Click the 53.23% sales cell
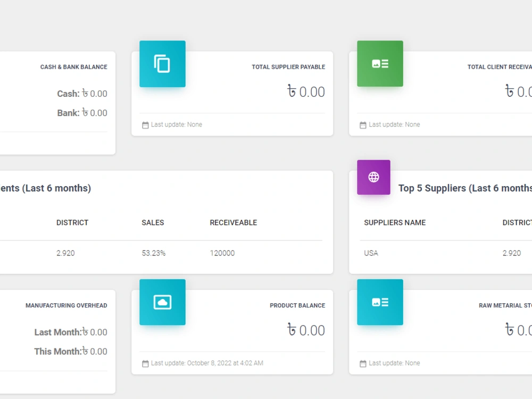This screenshot has width=532, height=399. point(153,253)
